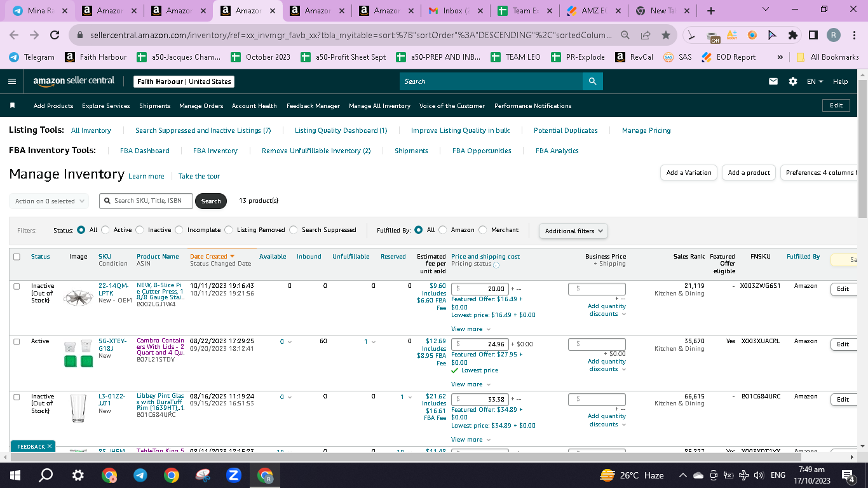The width and height of the screenshot is (868, 488).
Task: Open the Chrome side panel icon
Action: click(x=813, y=35)
